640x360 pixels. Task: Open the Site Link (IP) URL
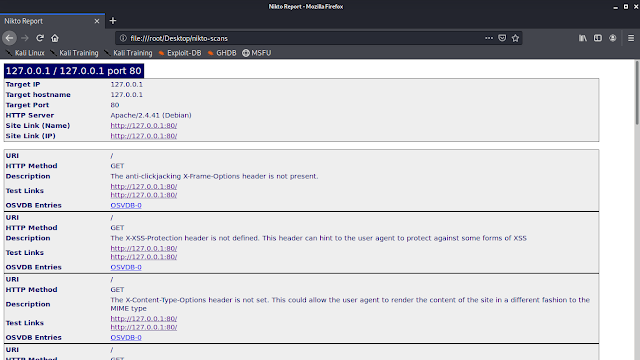[144, 136]
